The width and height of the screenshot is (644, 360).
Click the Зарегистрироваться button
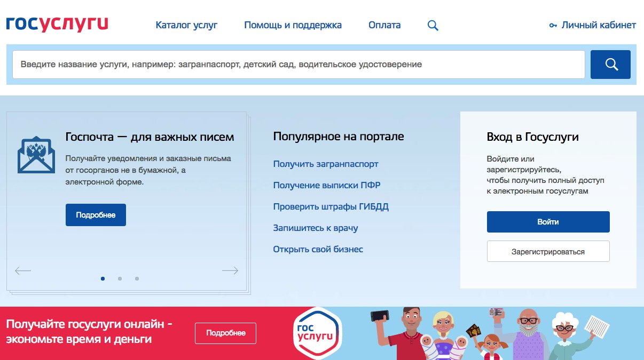548,252
